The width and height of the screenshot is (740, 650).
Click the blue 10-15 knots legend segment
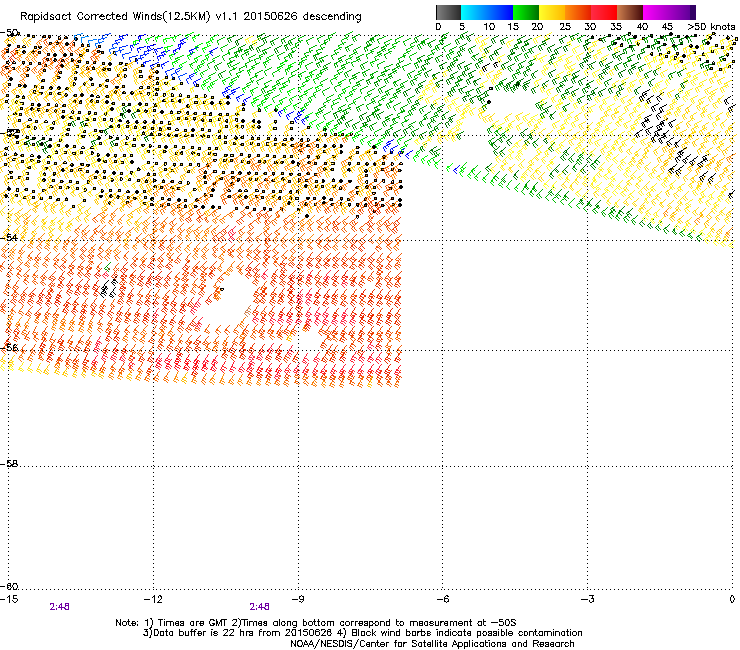[x=500, y=12]
